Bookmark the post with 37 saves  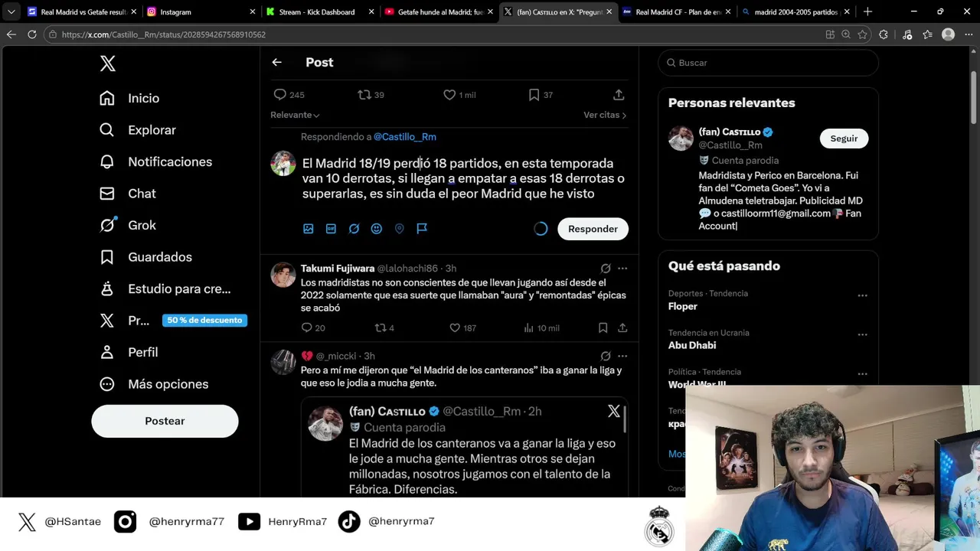click(x=541, y=95)
